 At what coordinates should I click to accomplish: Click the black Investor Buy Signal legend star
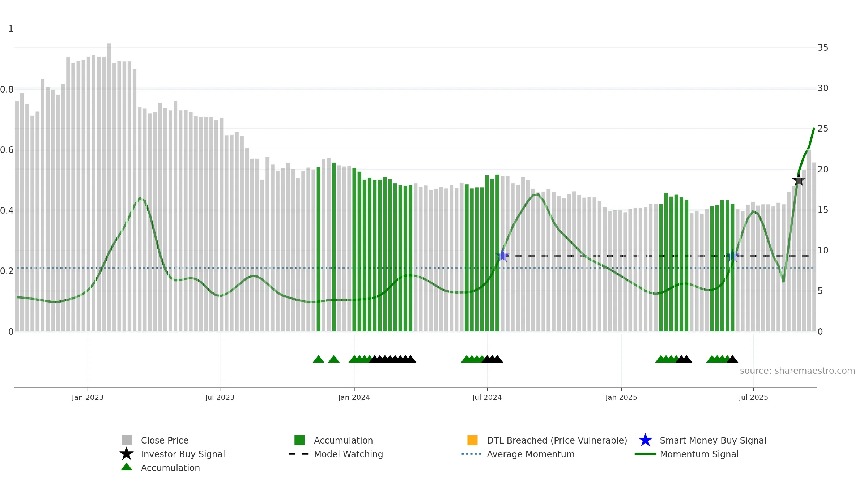pyautogui.click(x=127, y=454)
